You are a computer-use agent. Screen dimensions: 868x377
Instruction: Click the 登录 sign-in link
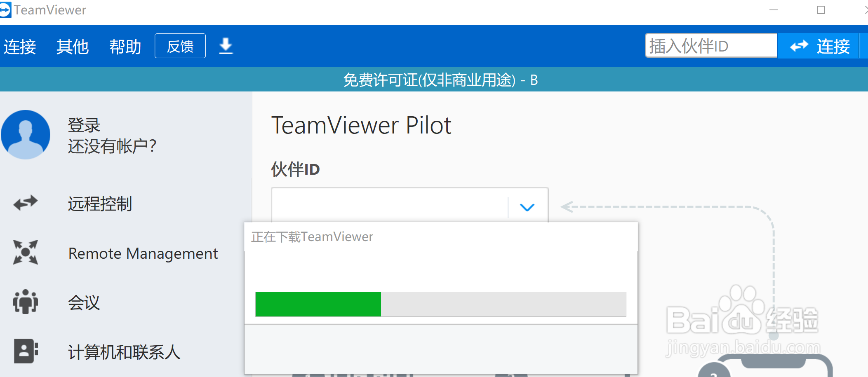84,125
